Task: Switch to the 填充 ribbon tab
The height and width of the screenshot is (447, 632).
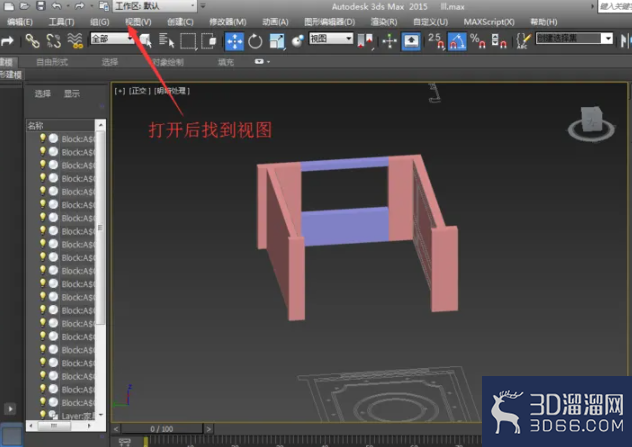Action: (x=226, y=62)
